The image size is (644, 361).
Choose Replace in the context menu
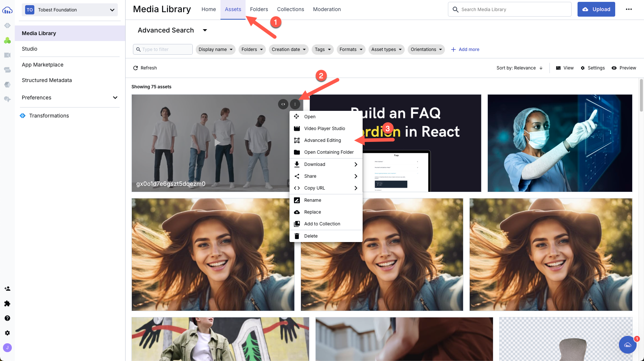point(326,212)
